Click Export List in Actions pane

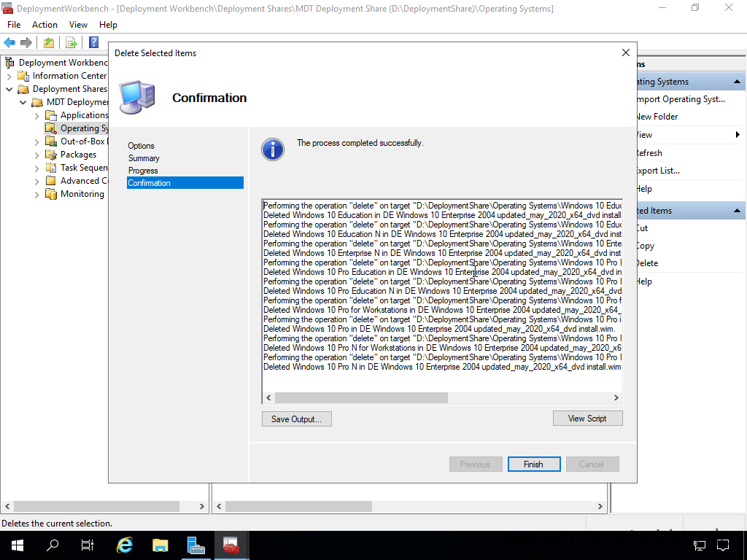click(657, 171)
